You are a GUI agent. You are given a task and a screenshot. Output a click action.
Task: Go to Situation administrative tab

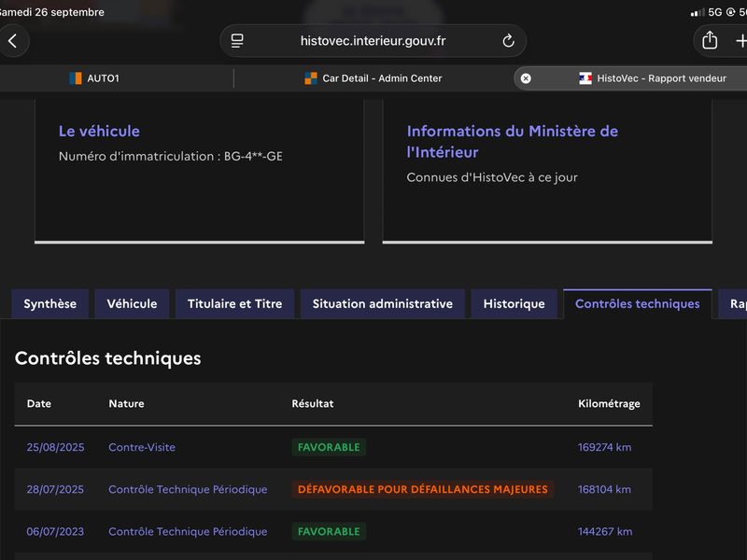point(383,304)
